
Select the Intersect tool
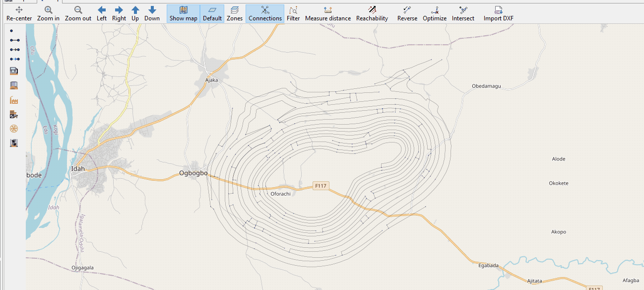[x=463, y=14]
